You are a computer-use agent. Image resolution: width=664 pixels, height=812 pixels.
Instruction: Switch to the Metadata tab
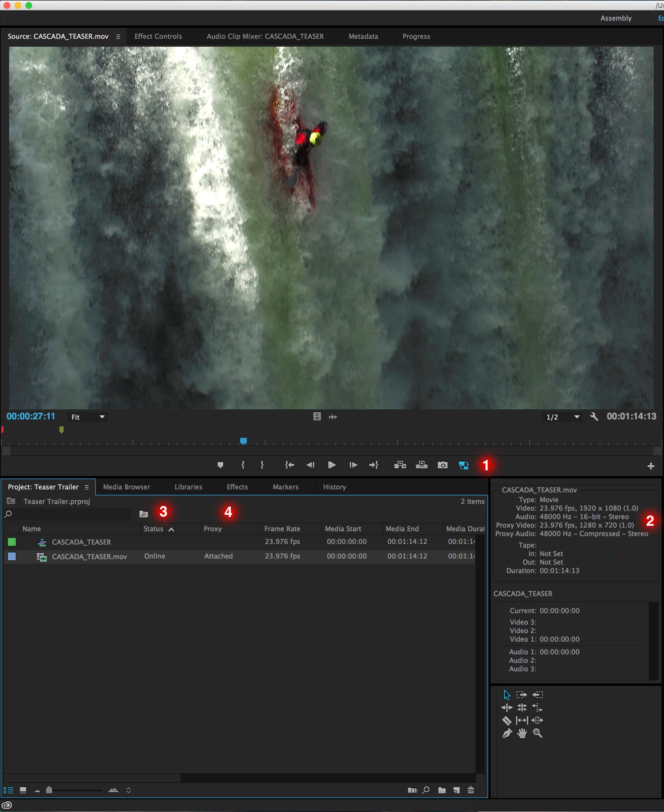pos(363,36)
